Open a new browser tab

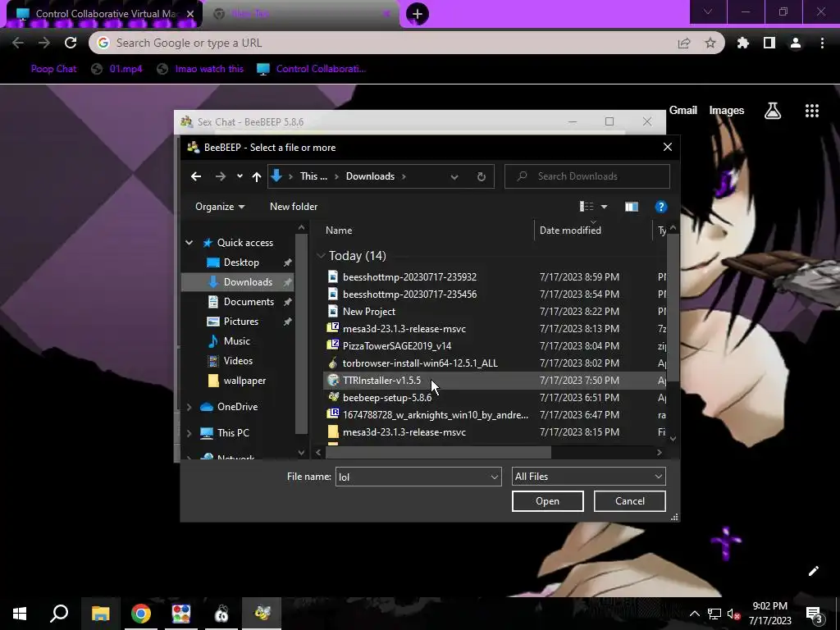[x=418, y=14]
